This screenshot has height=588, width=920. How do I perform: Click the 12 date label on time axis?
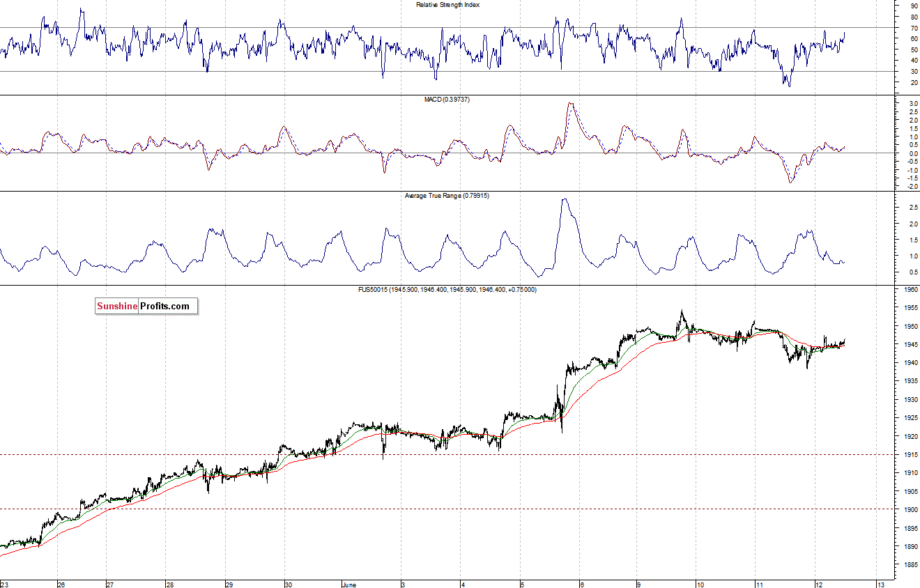pos(820,584)
